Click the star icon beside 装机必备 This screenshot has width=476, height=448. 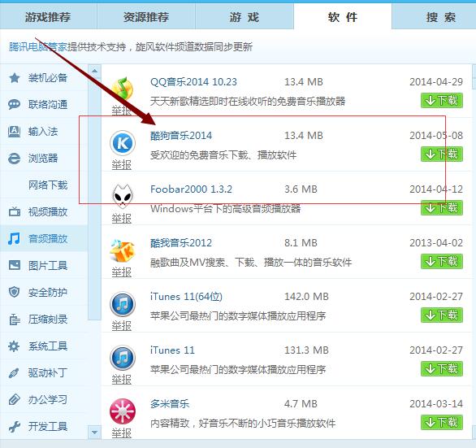coord(15,78)
